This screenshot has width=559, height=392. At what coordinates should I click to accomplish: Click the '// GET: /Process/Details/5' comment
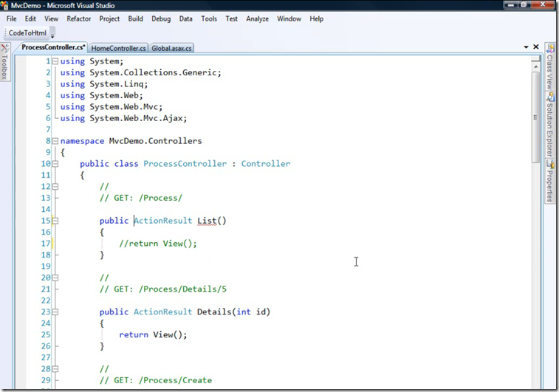pyautogui.click(x=163, y=289)
